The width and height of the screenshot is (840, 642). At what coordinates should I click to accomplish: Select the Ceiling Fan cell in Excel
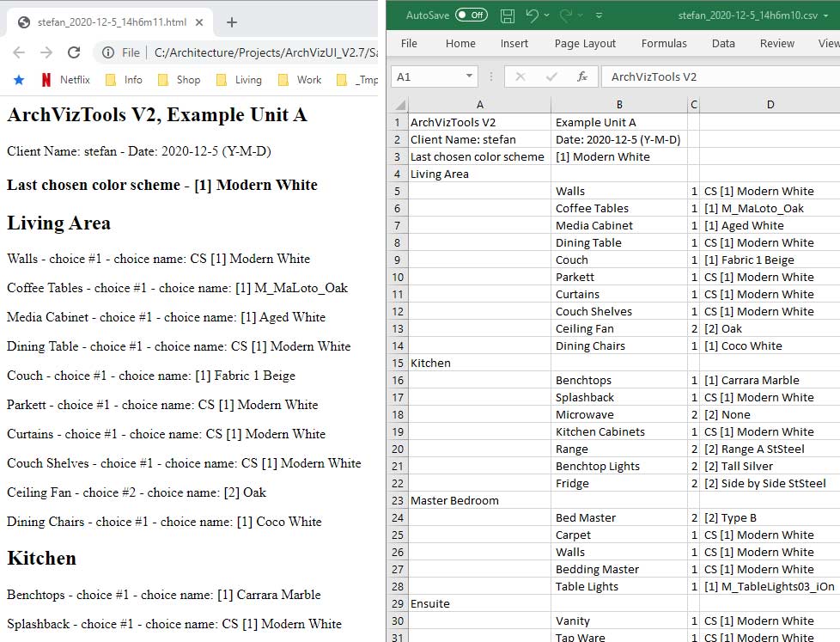tap(619, 328)
